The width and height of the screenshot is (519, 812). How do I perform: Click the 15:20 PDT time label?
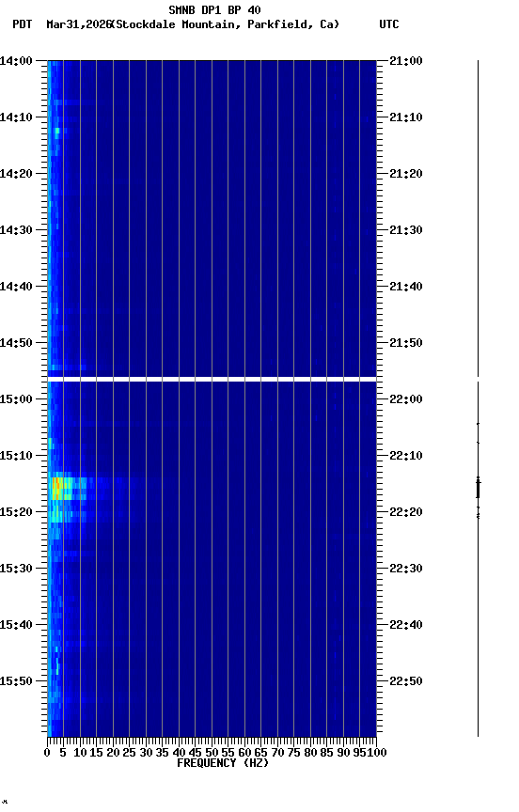pos(16,512)
